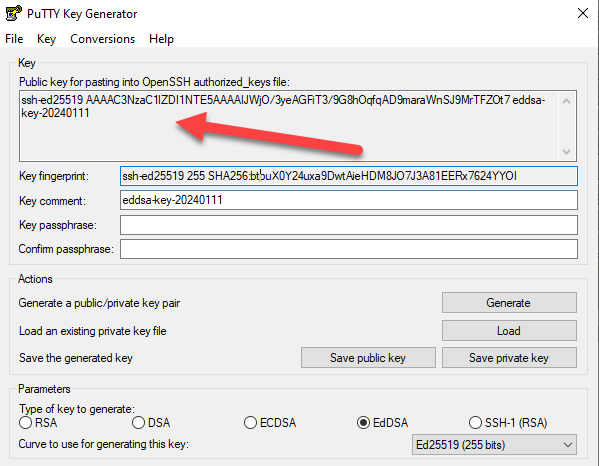Click the Generate button

[509, 303]
